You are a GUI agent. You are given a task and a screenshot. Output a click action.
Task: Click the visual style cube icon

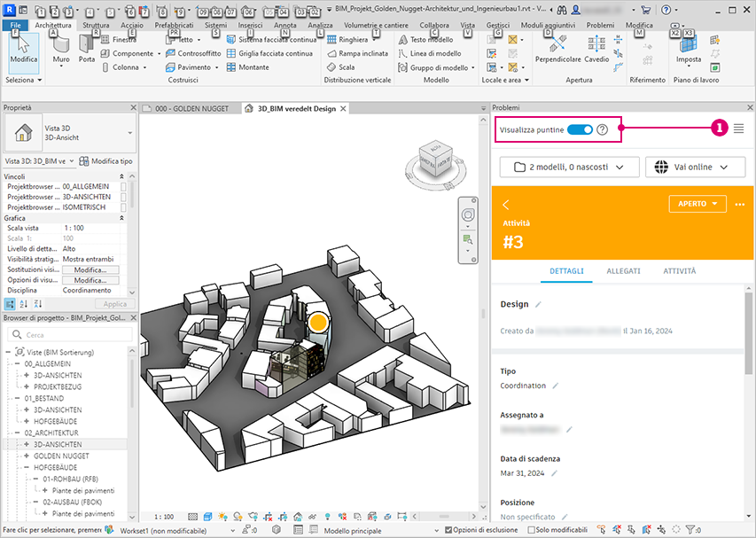207,517
